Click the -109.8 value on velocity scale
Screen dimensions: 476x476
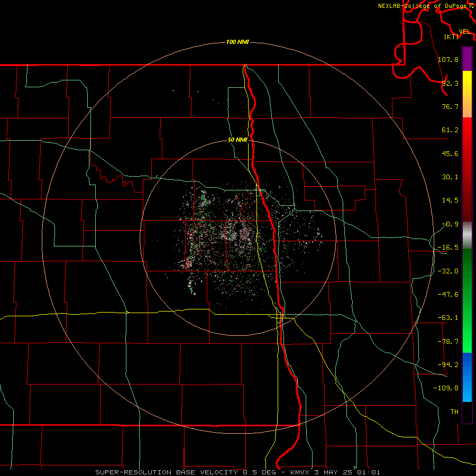(446, 388)
